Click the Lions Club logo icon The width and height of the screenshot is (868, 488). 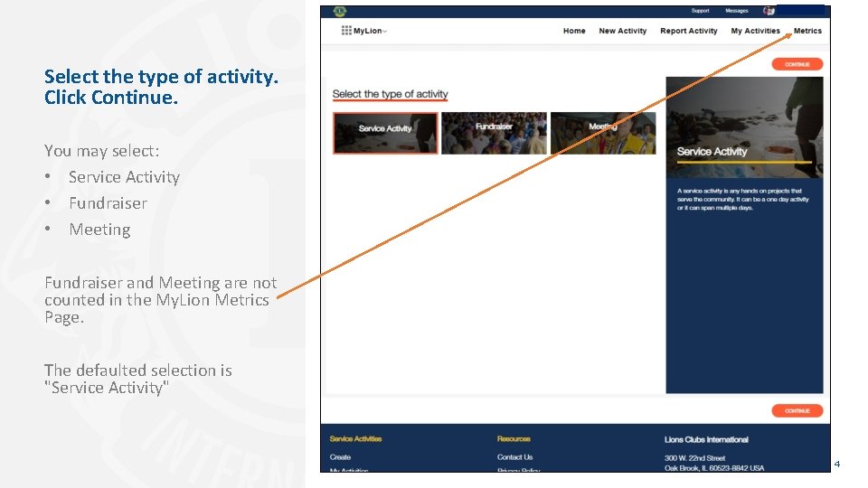(x=340, y=11)
